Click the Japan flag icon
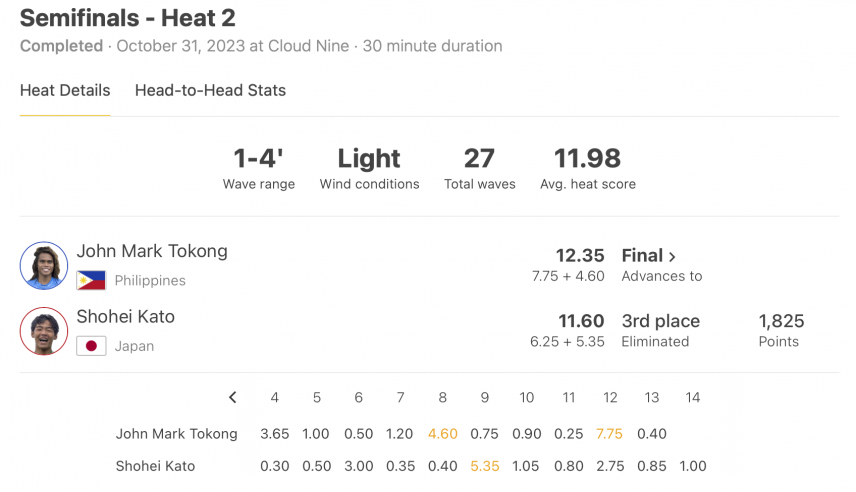Screen dimensions: 856x492 (x=91, y=346)
